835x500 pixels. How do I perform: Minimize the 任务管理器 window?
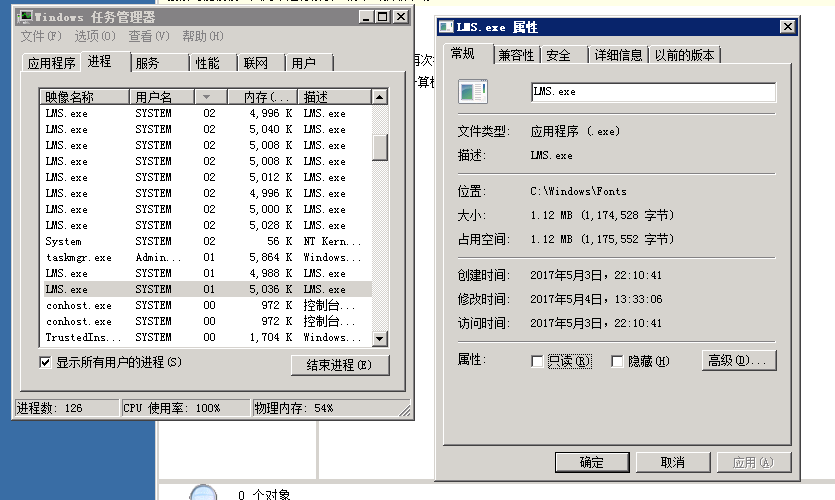(365, 17)
